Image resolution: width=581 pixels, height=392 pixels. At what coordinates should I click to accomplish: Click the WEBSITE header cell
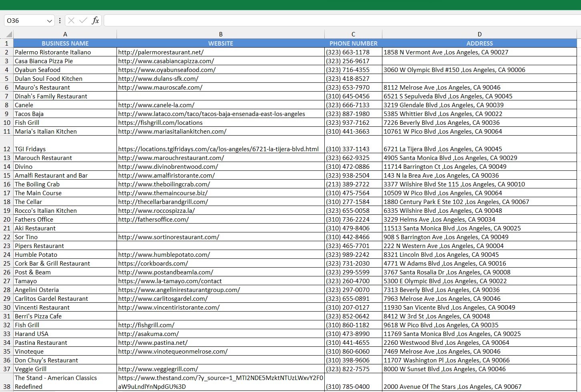click(x=221, y=43)
